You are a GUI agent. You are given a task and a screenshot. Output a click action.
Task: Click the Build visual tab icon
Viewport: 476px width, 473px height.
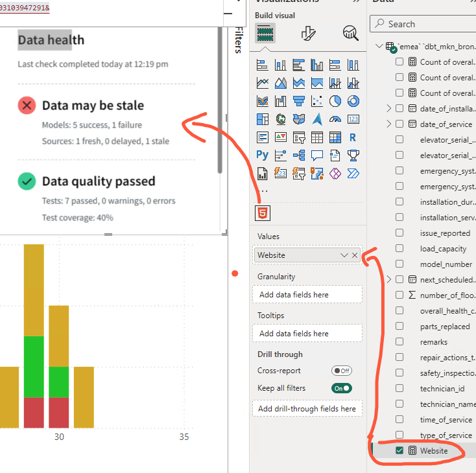click(265, 33)
